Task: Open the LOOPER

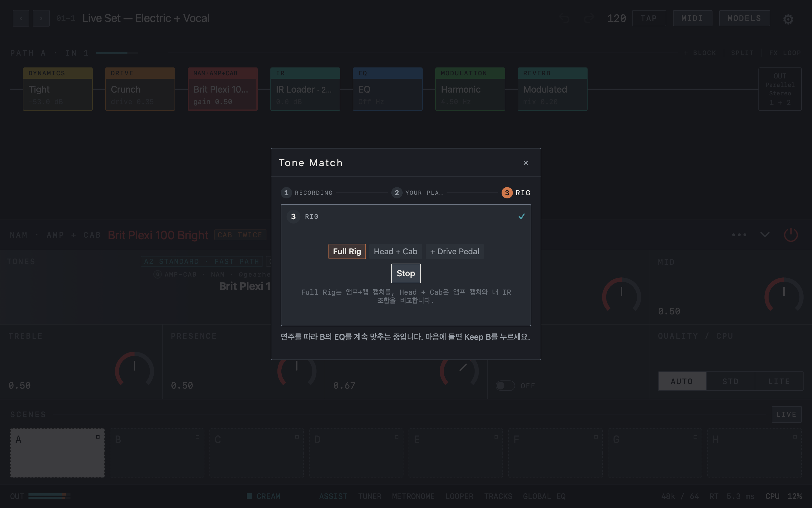Action: pos(459,496)
